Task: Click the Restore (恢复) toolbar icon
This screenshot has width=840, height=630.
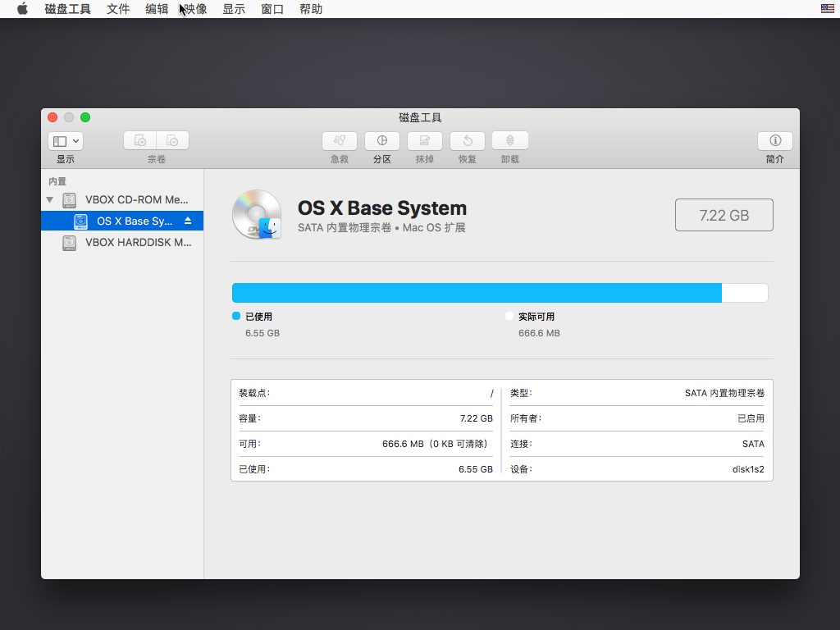Action: click(x=468, y=140)
